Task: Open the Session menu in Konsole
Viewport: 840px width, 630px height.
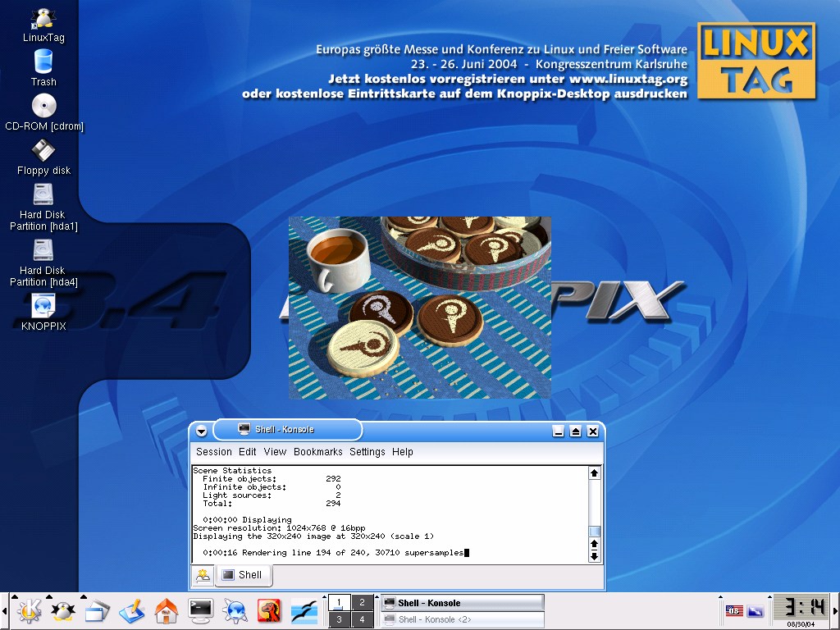Action: point(214,452)
